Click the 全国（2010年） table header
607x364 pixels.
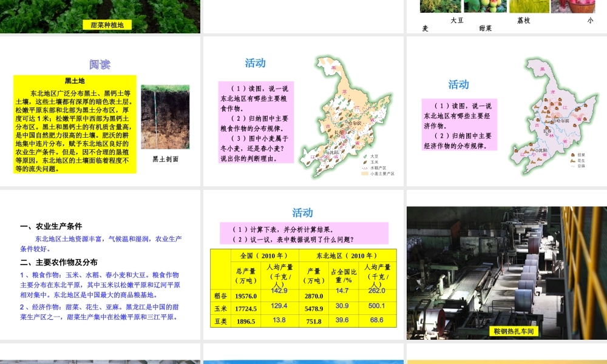tap(265, 255)
